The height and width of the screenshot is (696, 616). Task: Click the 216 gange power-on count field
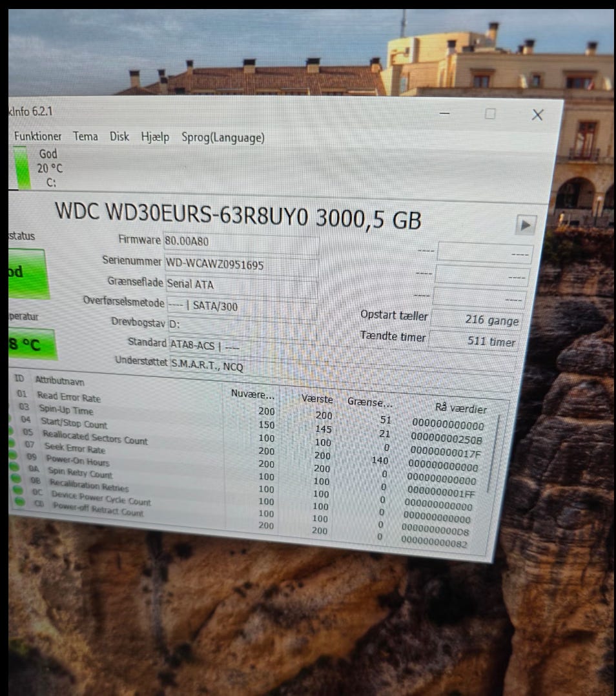(x=476, y=320)
